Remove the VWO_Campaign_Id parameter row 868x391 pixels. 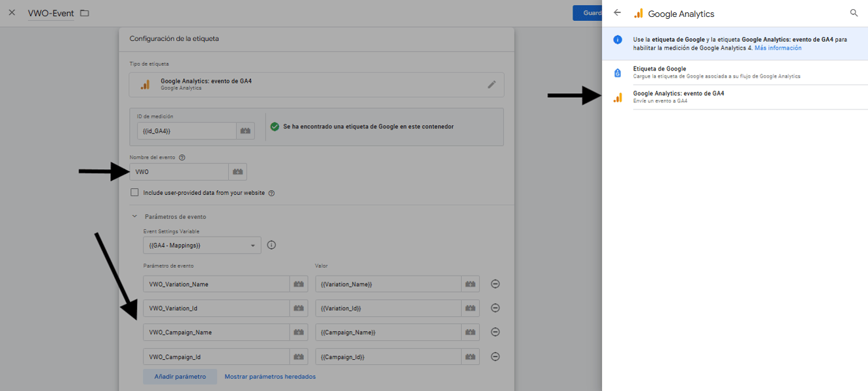495,357
